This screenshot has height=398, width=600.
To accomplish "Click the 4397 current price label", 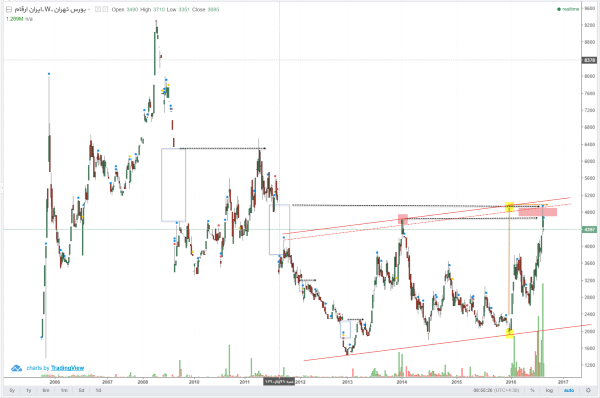I will (x=589, y=230).
